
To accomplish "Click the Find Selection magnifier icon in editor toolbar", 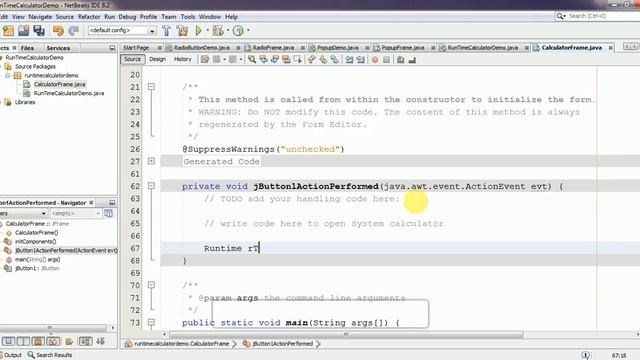I will (252, 60).
